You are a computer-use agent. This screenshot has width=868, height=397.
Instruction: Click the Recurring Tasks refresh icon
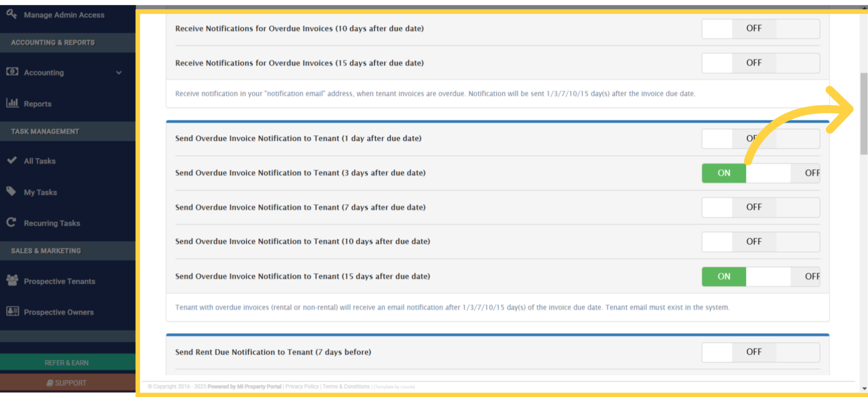pos(12,222)
